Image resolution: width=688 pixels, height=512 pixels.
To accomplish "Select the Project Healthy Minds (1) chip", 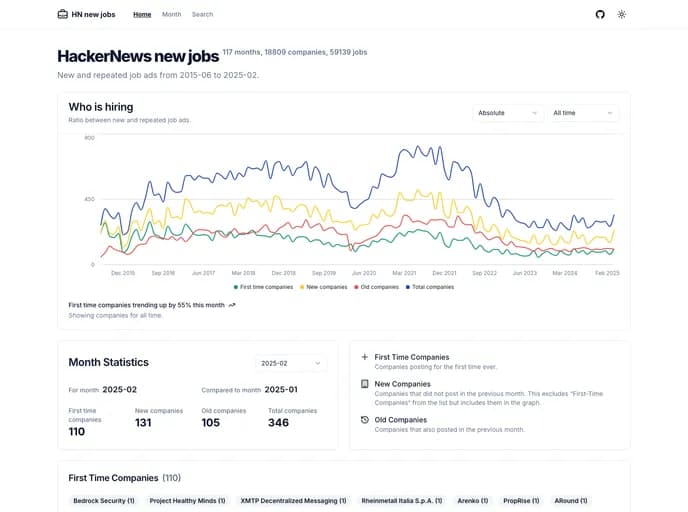I will click(x=187, y=501).
